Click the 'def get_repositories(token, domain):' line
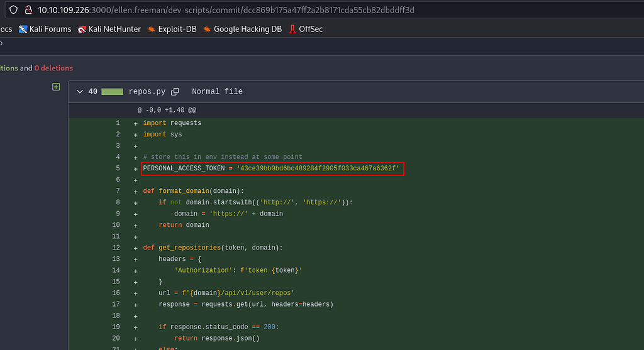 (x=213, y=248)
